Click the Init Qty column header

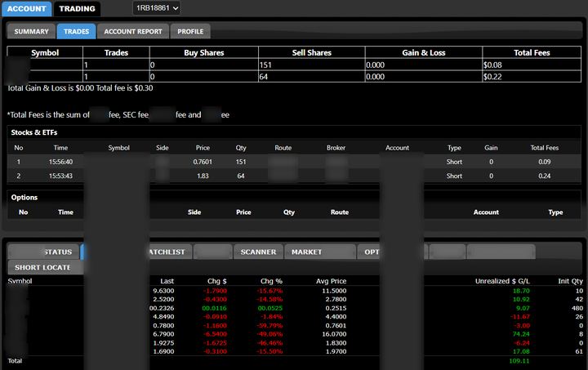pos(570,281)
